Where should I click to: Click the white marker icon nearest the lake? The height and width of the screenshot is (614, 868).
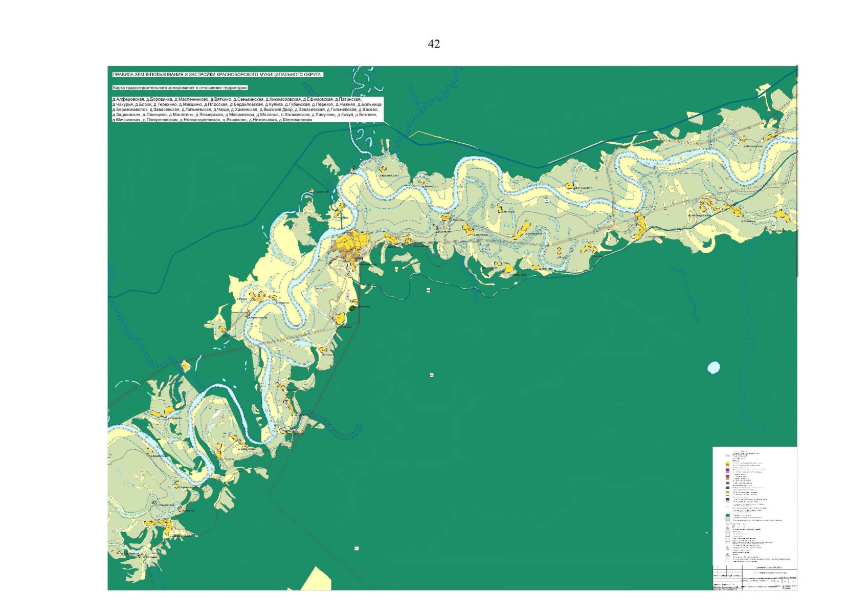(x=432, y=376)
